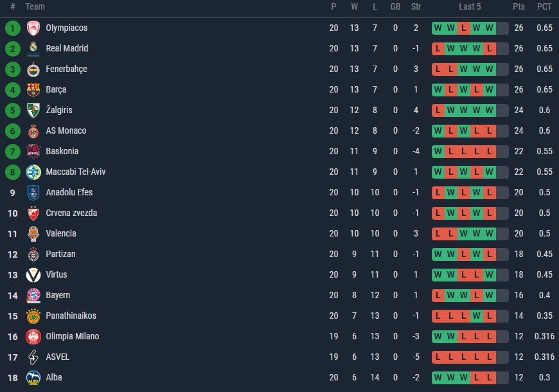Sort table by Pts column header
This screenshot has width=559, height=392.
click(519, 7)
